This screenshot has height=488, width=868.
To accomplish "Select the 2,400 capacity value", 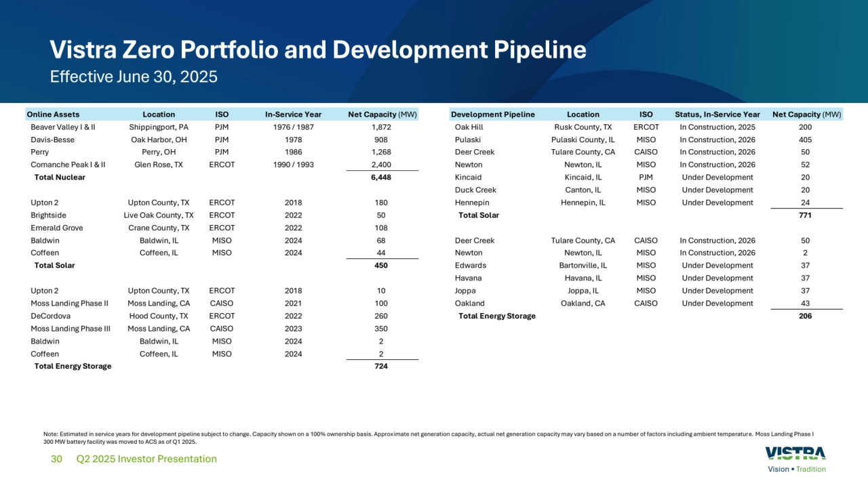I will pyautogui.click(x=382, y=165).
